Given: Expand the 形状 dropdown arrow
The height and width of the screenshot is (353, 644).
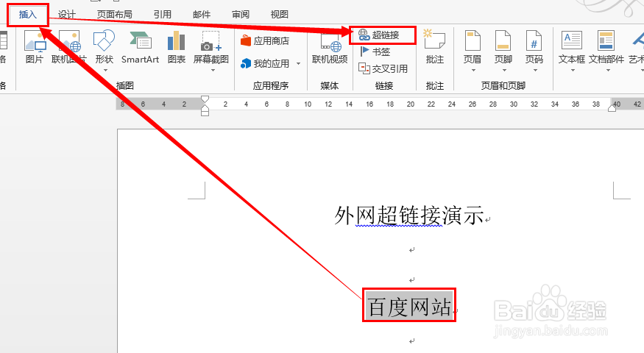Looking at the screenshot, I should tap(105, 70).
